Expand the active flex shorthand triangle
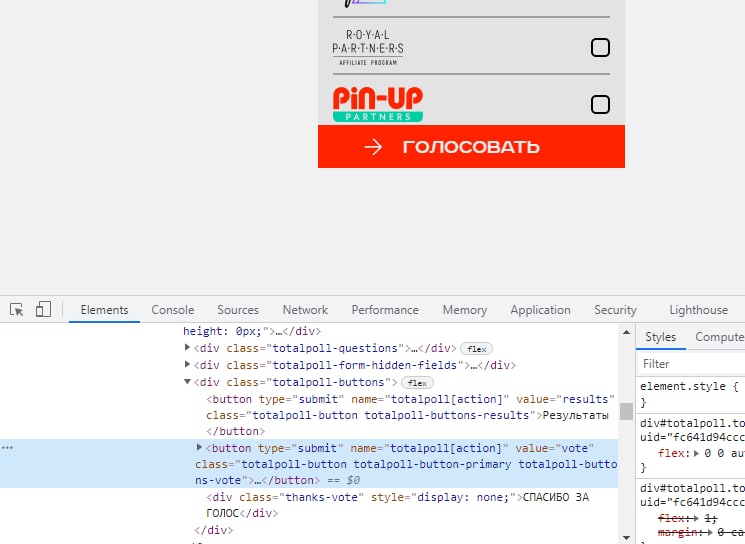Image resolution: width=745 pixels, height=544 pixels. point(696,453)
